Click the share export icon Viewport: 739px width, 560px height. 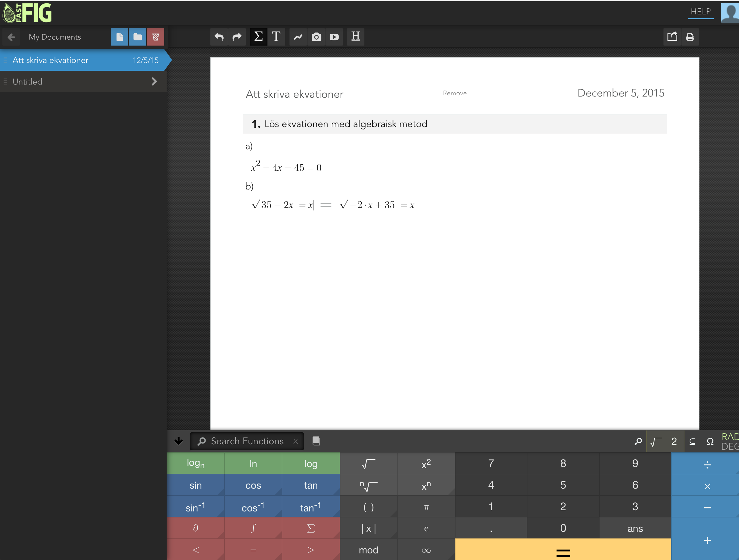click(x=672, y=37)
